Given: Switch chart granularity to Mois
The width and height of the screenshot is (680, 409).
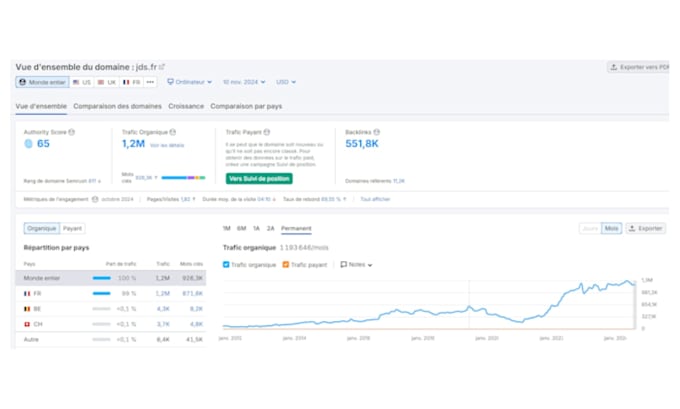Looking at the screenshot, I should 611,229.
